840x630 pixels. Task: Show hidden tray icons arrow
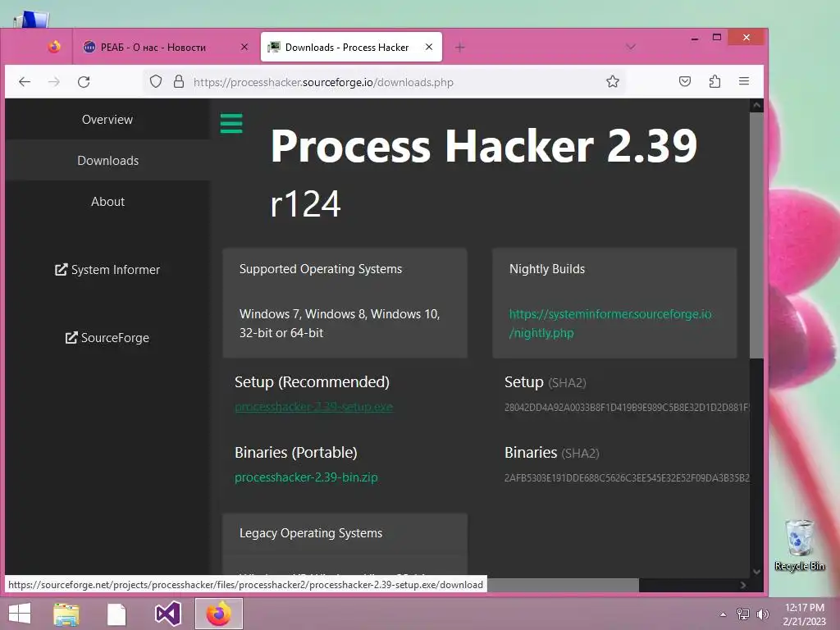click(723, 614)
